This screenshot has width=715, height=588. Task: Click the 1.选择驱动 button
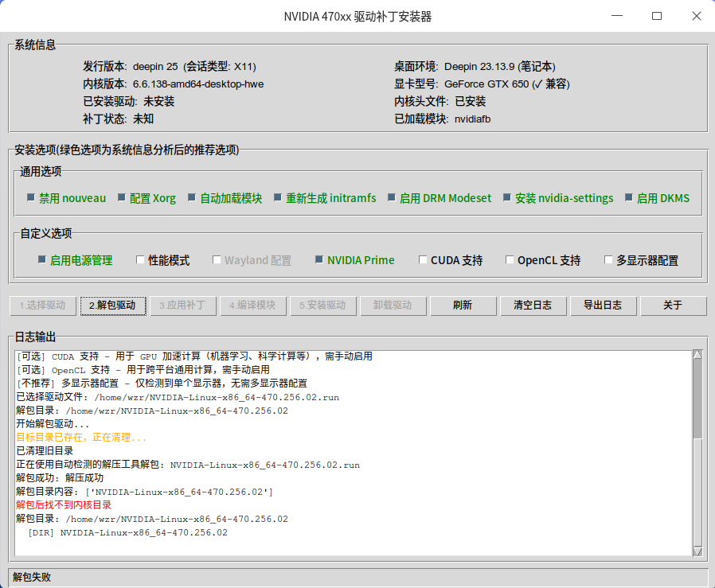tap(43, 306)
